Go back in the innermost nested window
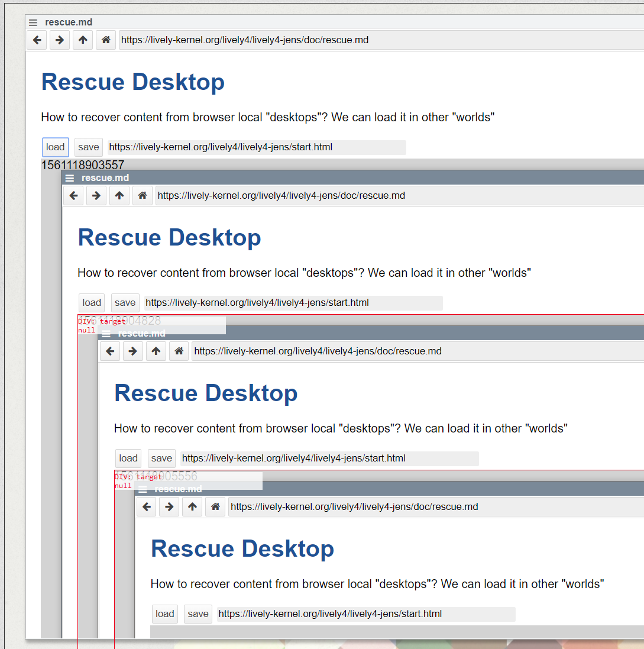644x649 pixels. point(147,507)
